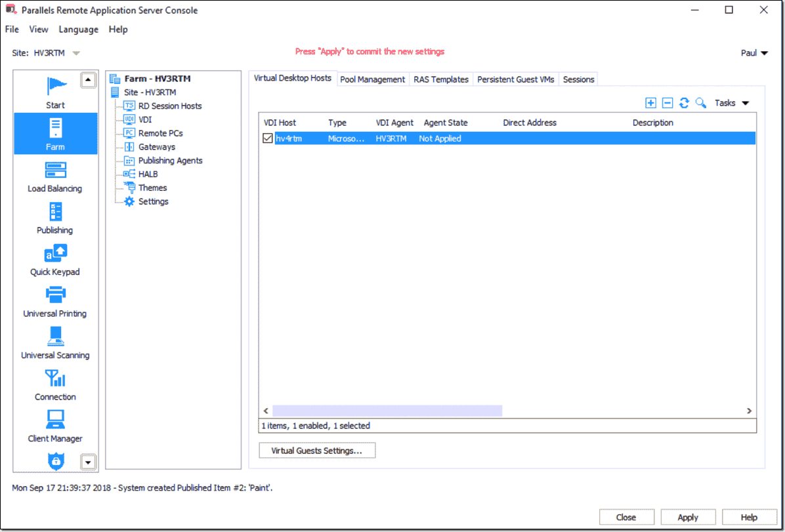Click the remove (minus) icon above host list
This screenshot has height=532, width=785.
point(668,103)
